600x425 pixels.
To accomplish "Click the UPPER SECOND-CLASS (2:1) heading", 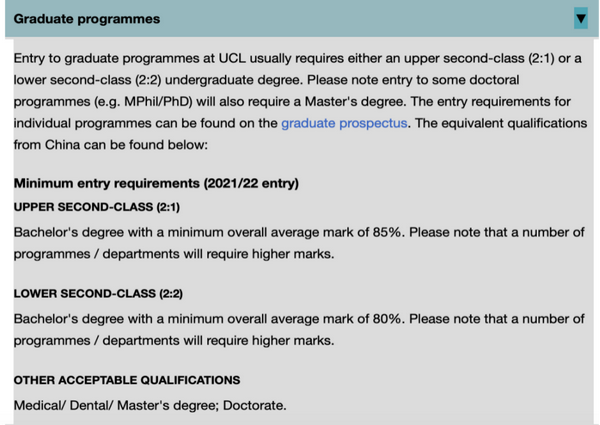I will [97, 207].
